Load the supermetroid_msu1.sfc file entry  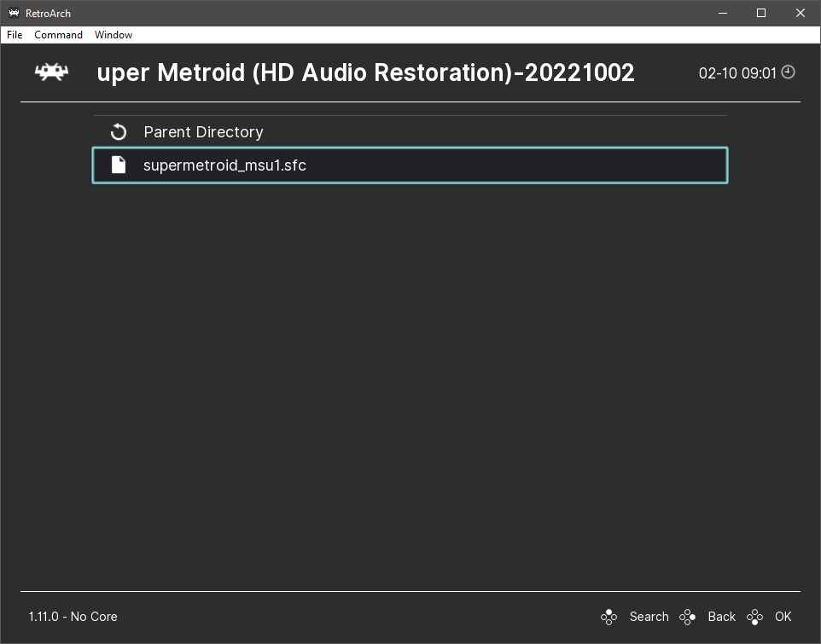coord(224,165)
